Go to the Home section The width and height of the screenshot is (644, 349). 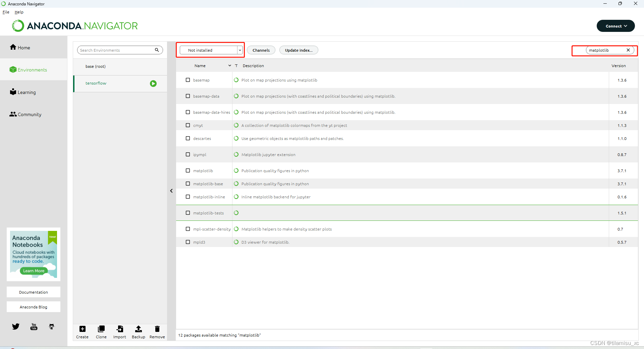click(20, 47)
